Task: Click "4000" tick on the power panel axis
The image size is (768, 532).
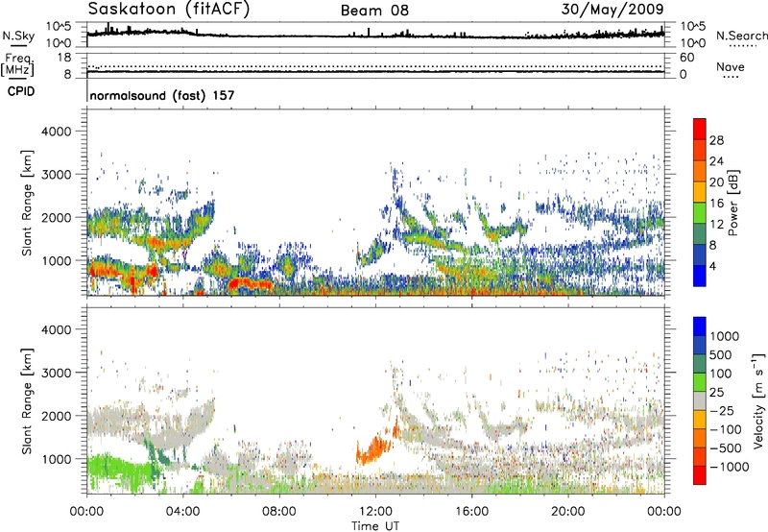Action: click(x=56, y=132)
